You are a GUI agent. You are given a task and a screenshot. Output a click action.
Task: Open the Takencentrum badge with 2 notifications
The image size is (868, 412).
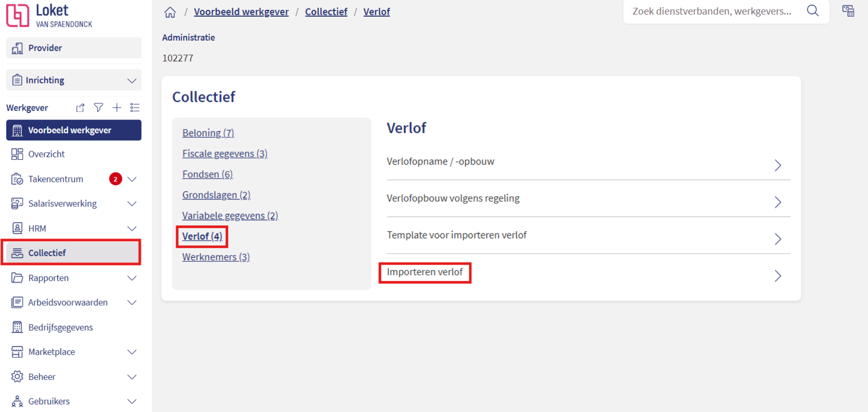click(115, 179)
